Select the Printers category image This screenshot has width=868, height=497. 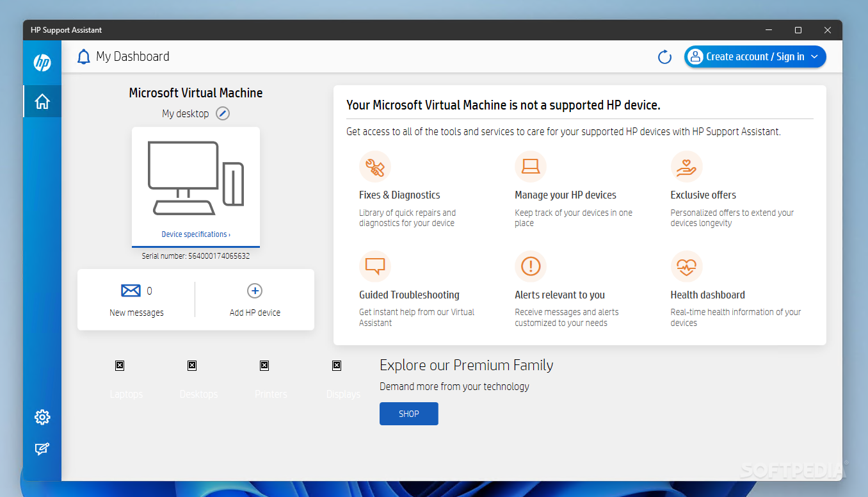click(264, 366)
